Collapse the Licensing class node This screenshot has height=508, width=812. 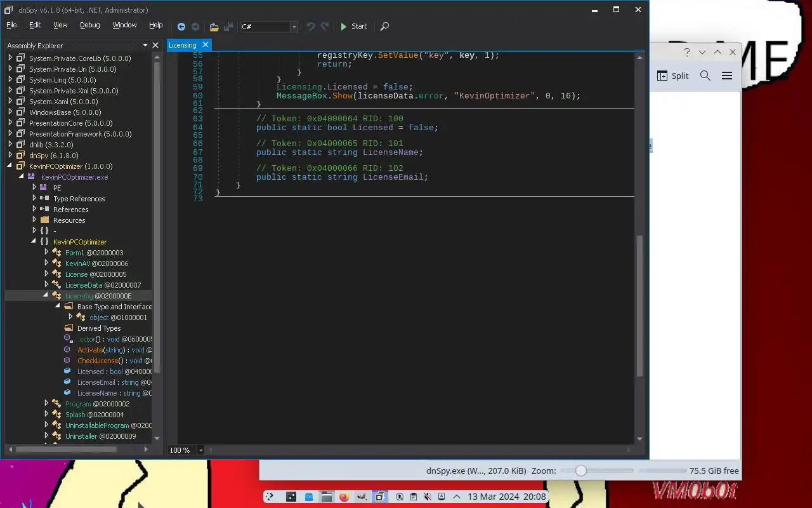46,296
